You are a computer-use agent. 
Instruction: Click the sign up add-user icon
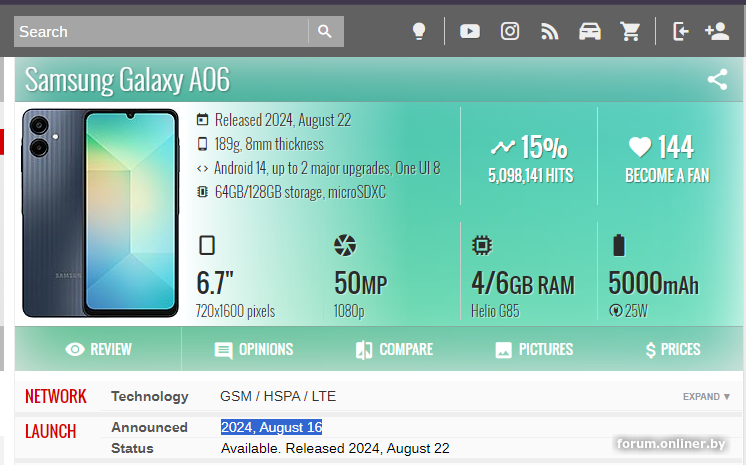click(x=717, y=31)
